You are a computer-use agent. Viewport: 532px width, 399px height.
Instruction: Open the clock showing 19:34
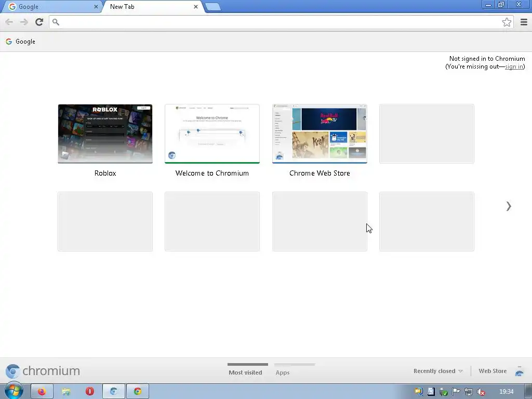coord(506,392)
